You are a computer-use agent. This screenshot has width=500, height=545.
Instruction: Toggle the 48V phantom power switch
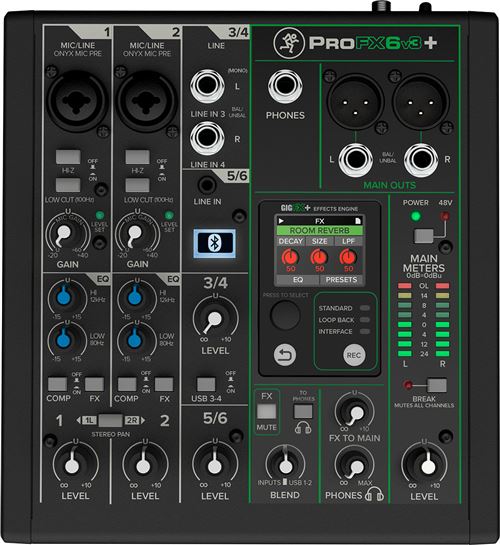424,236
